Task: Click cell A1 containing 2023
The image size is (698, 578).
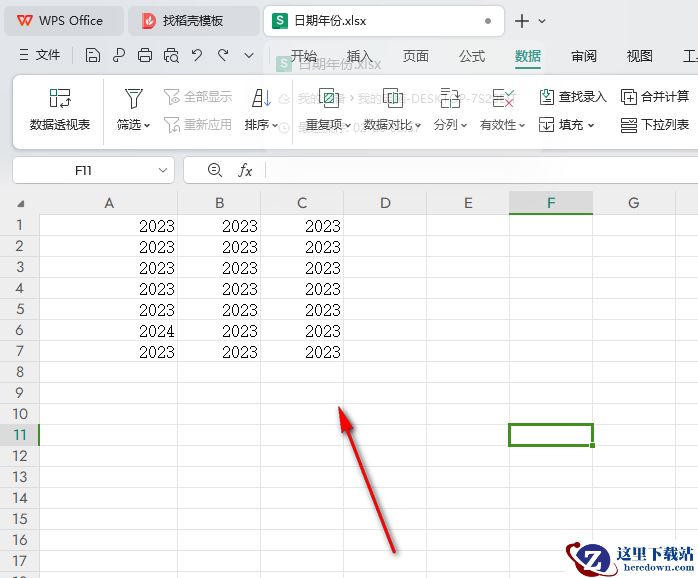Action: 109,225
